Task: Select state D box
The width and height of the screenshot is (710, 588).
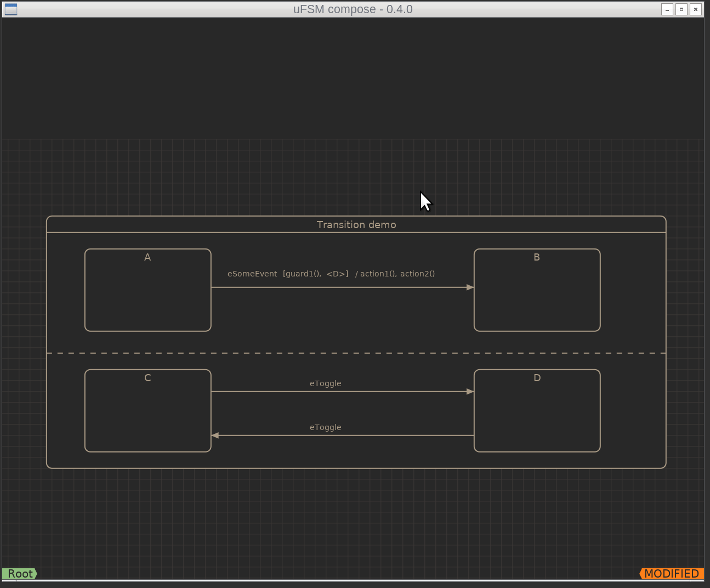Action: 537,411
